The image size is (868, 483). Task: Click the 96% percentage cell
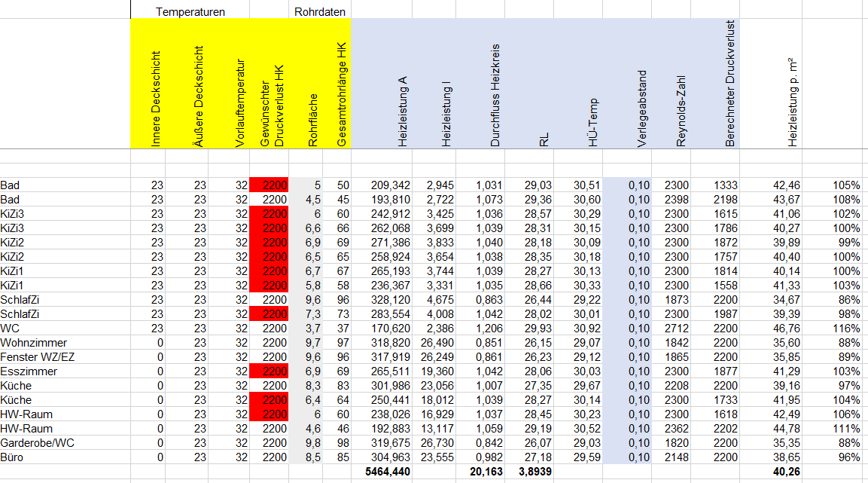click(x=849, y=457)
